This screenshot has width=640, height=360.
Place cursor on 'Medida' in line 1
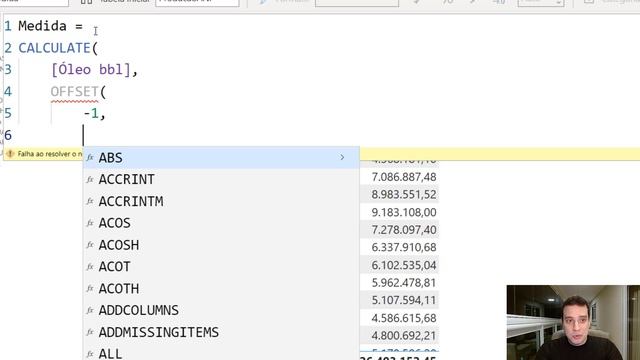[x=42, y=26]
